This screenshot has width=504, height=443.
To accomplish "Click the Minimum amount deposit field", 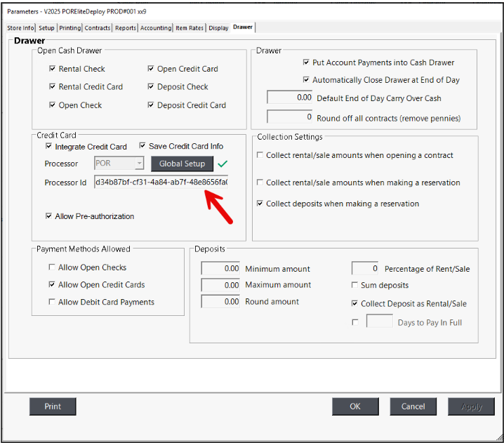I will click(221, 268).
